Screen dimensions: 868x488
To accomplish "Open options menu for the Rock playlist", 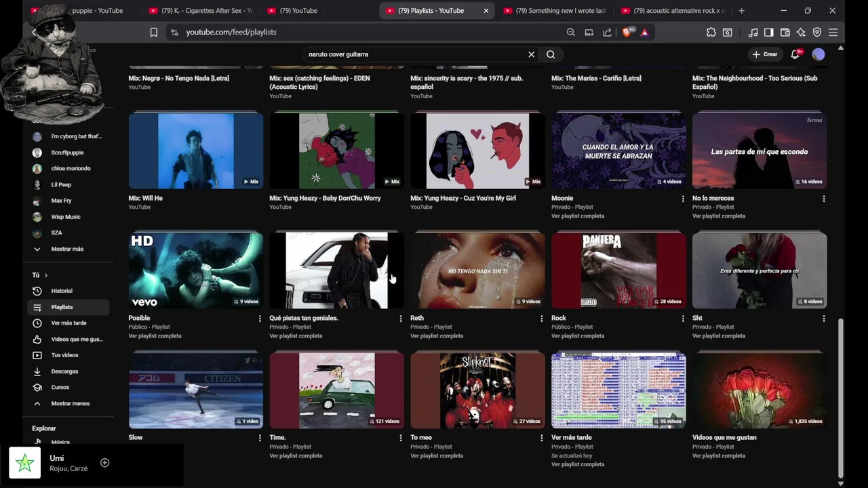I will point(683,319).
